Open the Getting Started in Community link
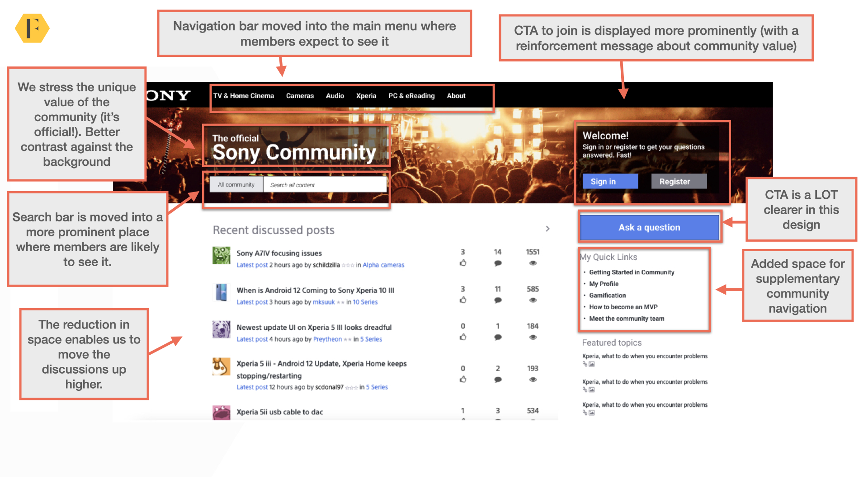 (x=631, y=272)
